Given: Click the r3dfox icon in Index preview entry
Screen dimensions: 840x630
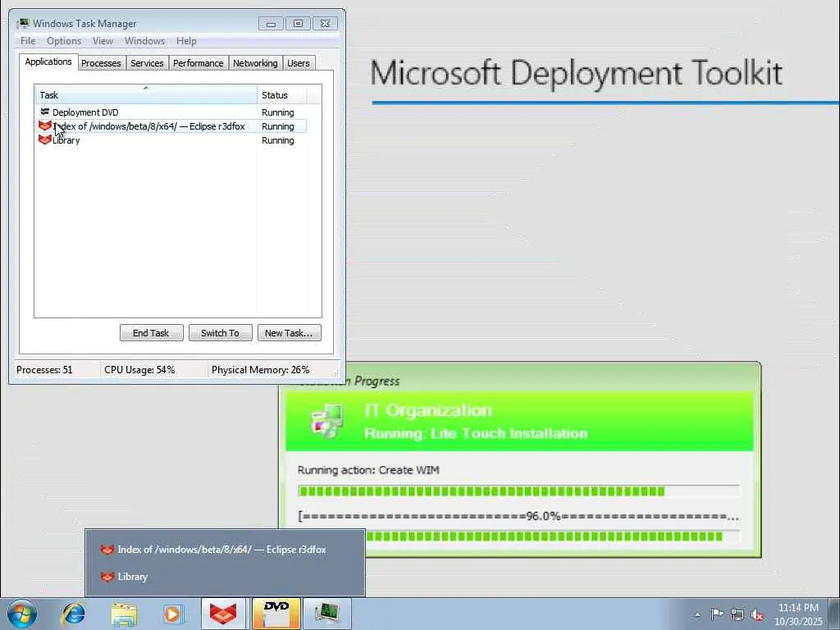Looking at the screenshot, I should [107, 550].
